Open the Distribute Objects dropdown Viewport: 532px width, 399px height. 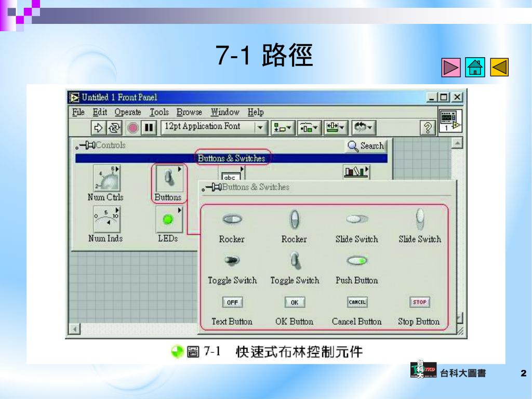pos(309,128)
